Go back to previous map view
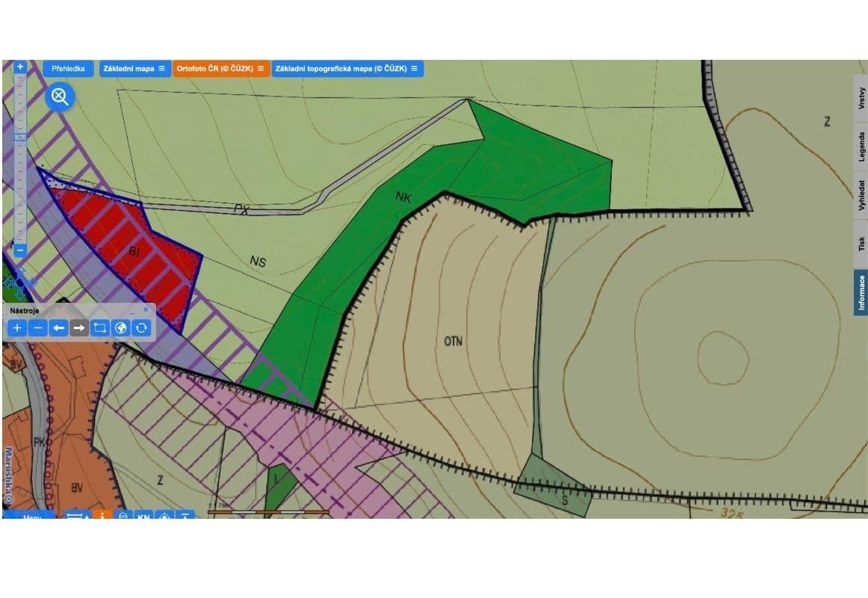Screen dimensions: 868x598 pos(58,327)
